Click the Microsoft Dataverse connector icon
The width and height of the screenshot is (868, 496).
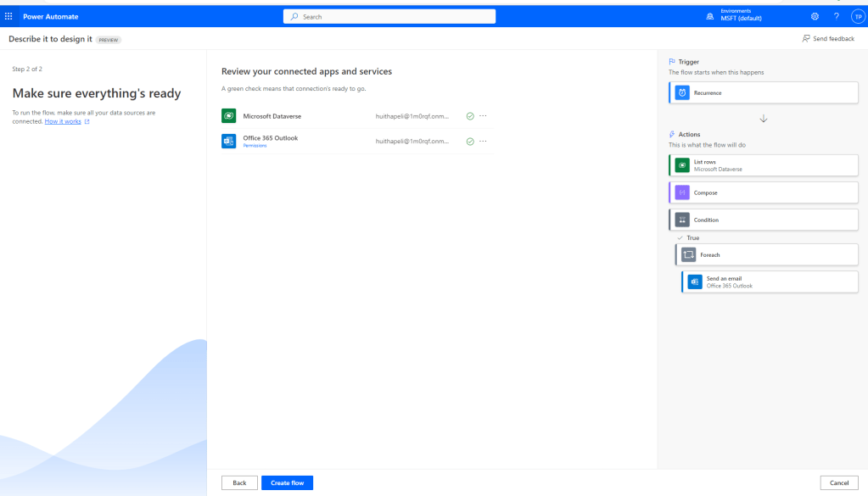tap(228, 116)
